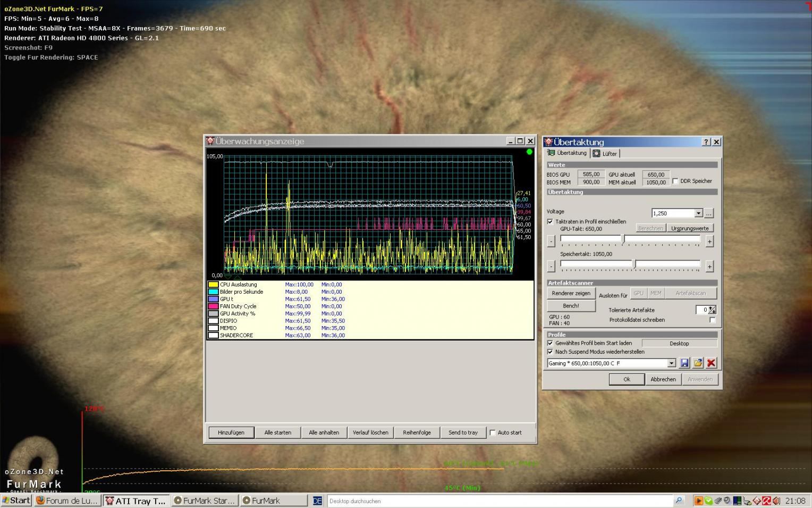812x508 pixels.
Task: Enable the DDR Speicher checkbox
Action: click(x=675, y=181)
